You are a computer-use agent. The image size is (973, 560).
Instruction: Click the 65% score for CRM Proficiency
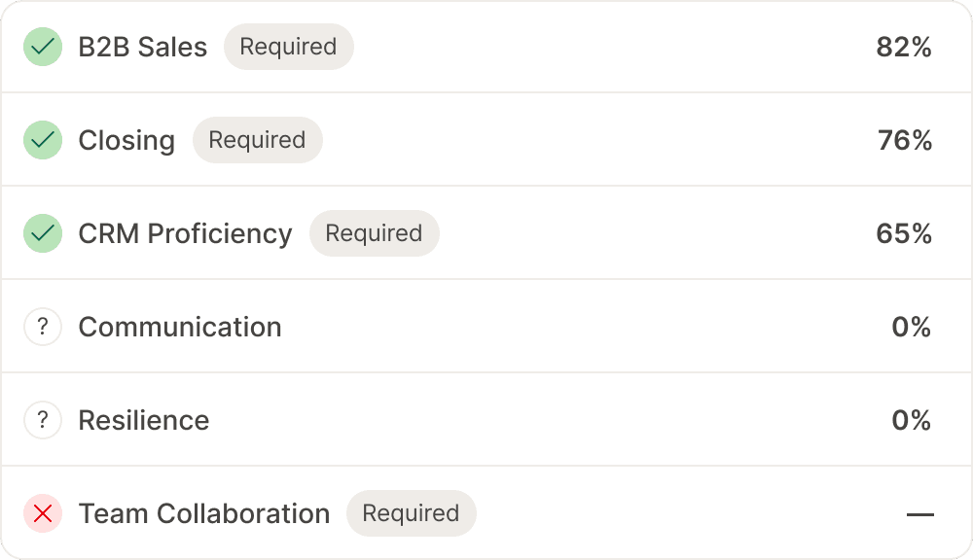click(904, 233)
